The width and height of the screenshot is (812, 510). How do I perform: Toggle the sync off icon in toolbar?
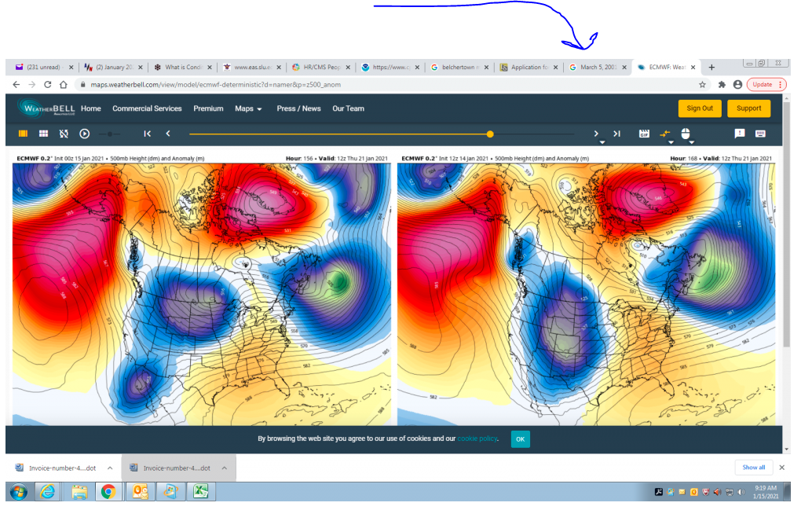point(64,134)
